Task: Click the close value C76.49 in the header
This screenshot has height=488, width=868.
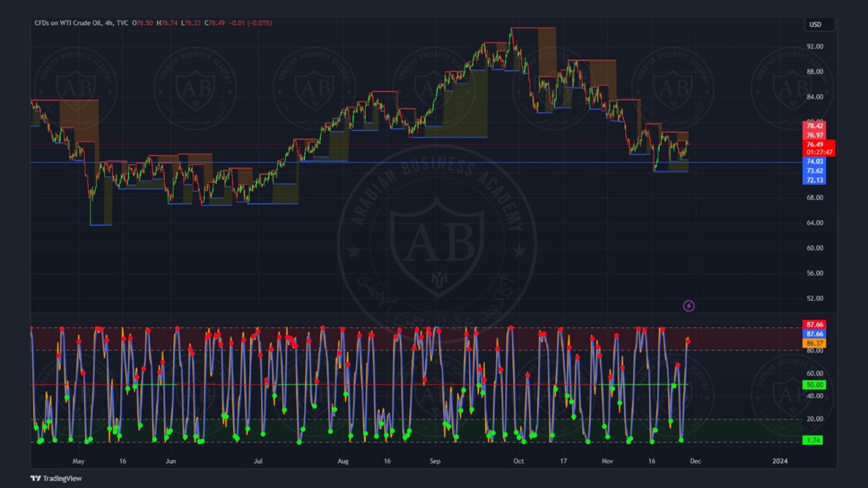Action: click(x=215, y=23)
